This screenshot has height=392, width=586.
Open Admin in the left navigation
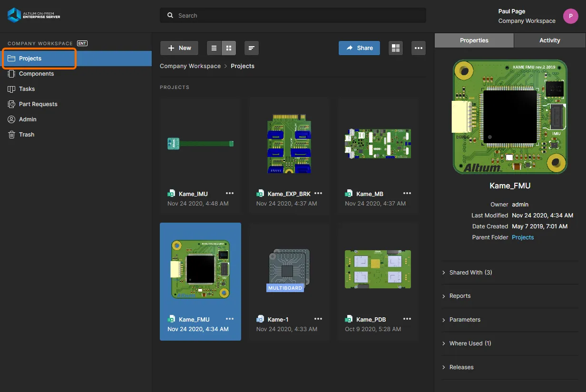coord(76,119)
